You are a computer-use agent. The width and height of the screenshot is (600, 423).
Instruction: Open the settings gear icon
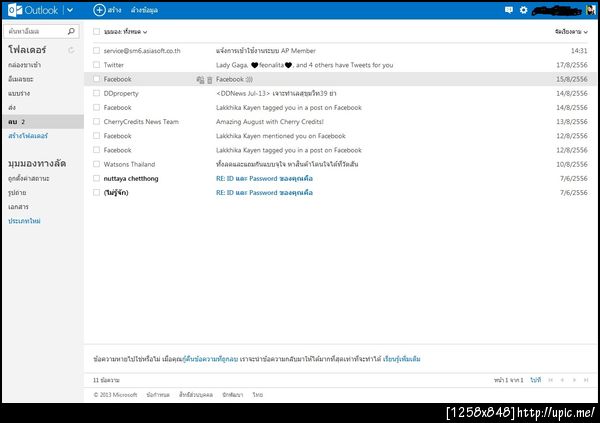(x=523, y=10)
